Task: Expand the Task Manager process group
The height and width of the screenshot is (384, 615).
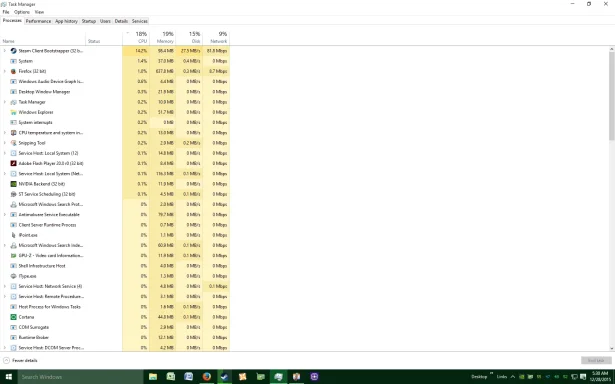Action: [x=5, y=102]
